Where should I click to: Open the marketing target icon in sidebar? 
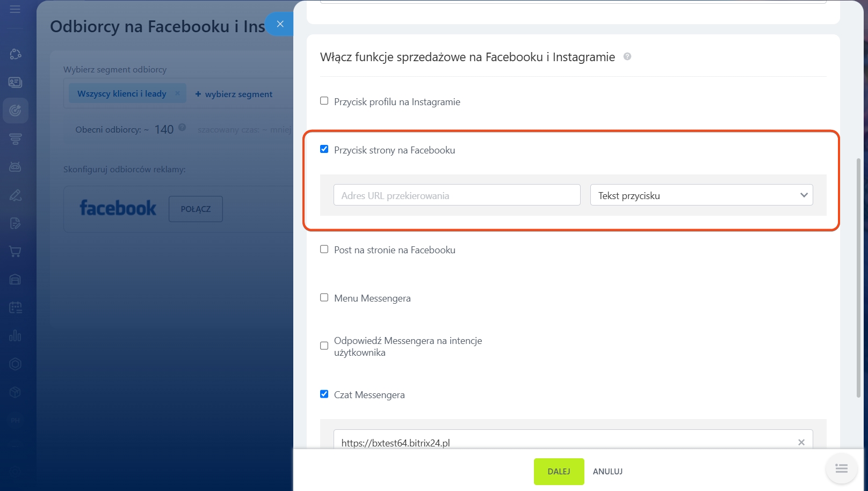point(15,111)
